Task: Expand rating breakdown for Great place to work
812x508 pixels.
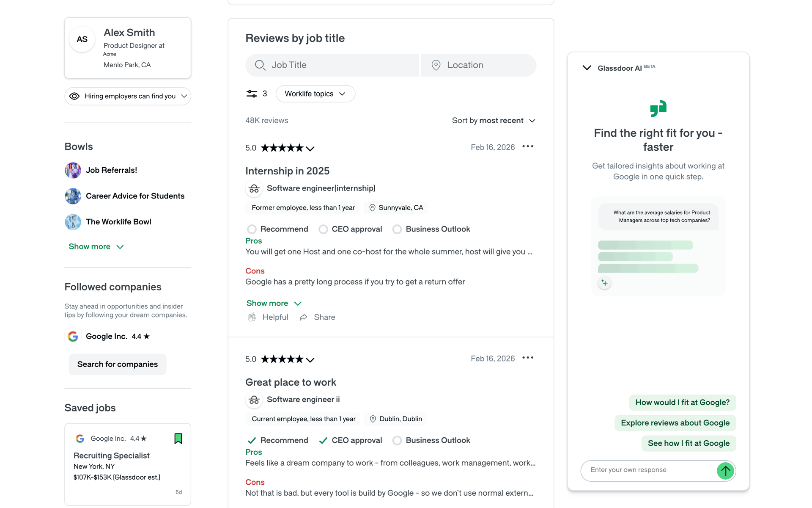Action: (310, 360)
